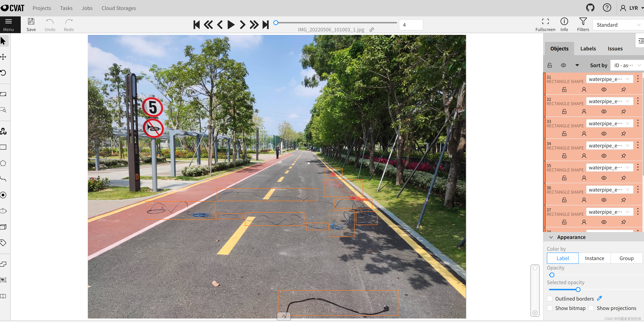Open the LYR user menu
The height and width of the screenshot is (322, 644).
point(631,8)
